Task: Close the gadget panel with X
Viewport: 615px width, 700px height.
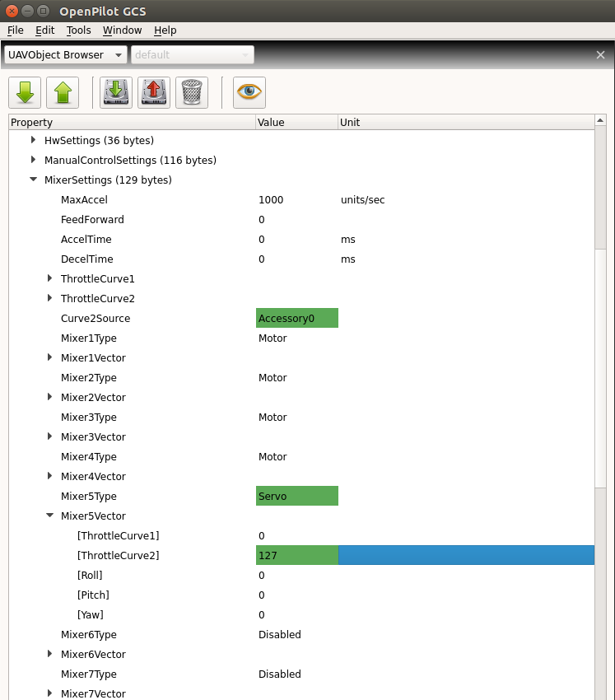Action: click(600, 55)
